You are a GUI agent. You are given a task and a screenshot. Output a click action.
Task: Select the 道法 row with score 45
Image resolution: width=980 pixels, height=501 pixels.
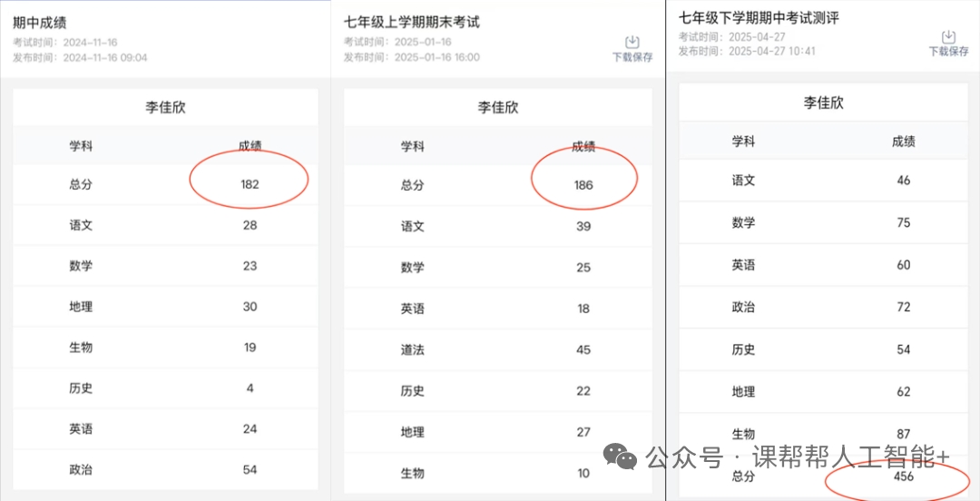pyautogui.click(x=497, y=349)
